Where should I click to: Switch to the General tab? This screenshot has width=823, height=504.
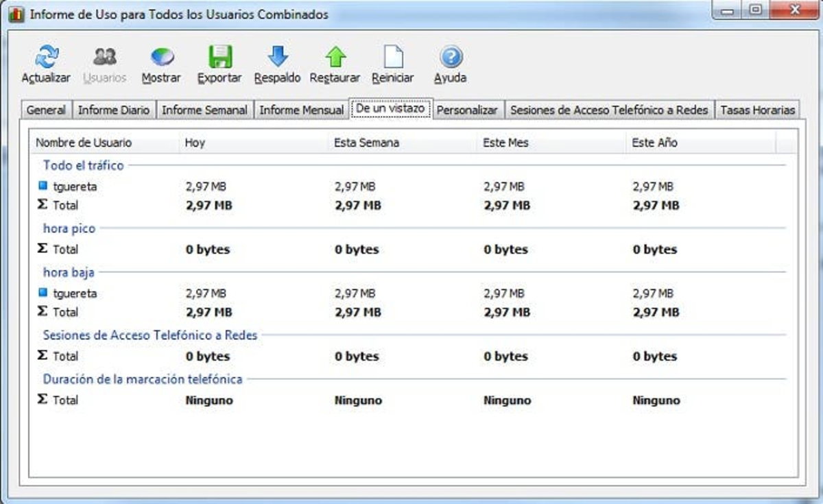47,110
